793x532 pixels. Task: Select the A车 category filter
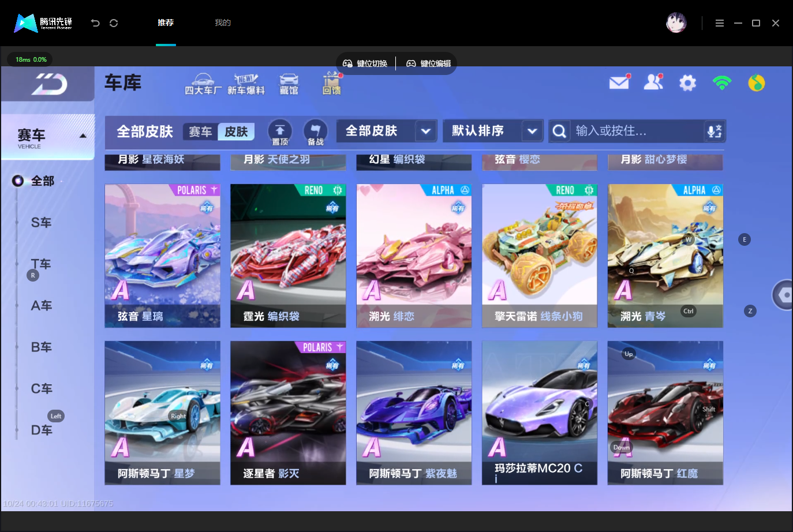[41, 306]
